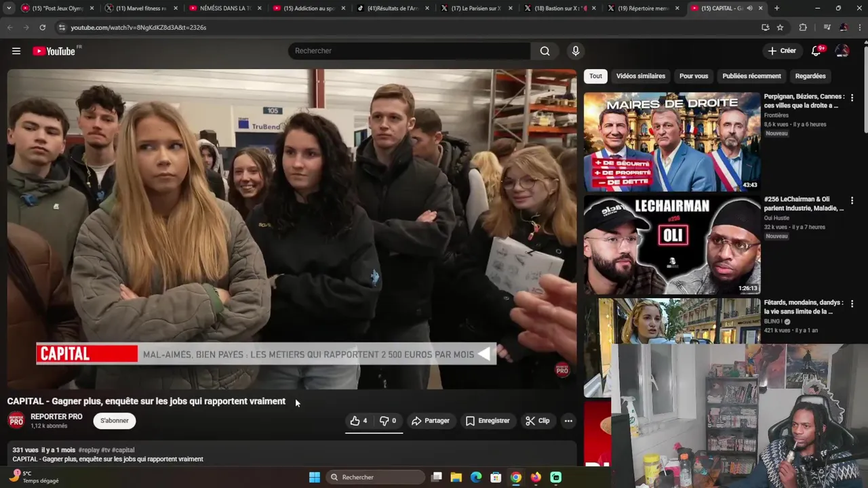Click the Créer button

pyautogui.click(x=782, y=51)
